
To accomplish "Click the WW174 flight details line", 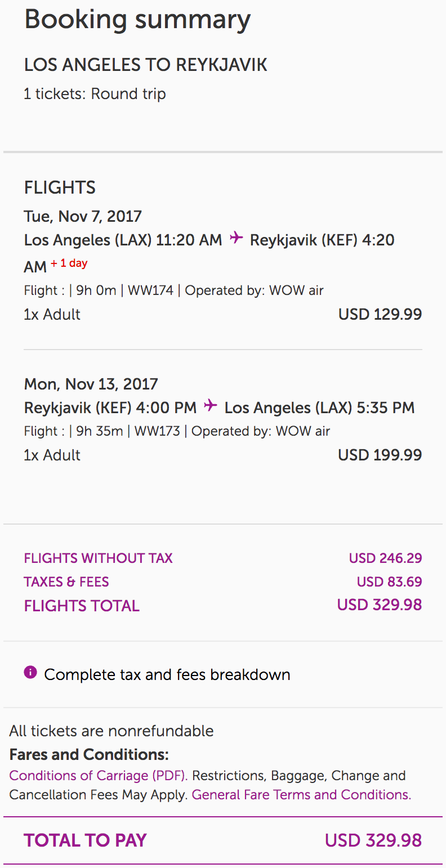I will [173, 291].
